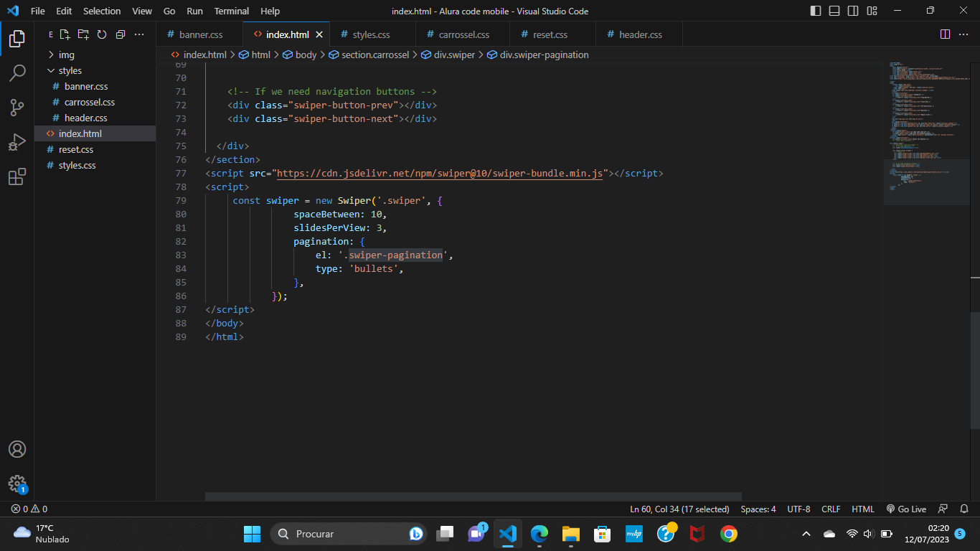Viewport: 980px width, 551px height.
Task: Open the feedback icon in status bar
Action: pos(943,509)
